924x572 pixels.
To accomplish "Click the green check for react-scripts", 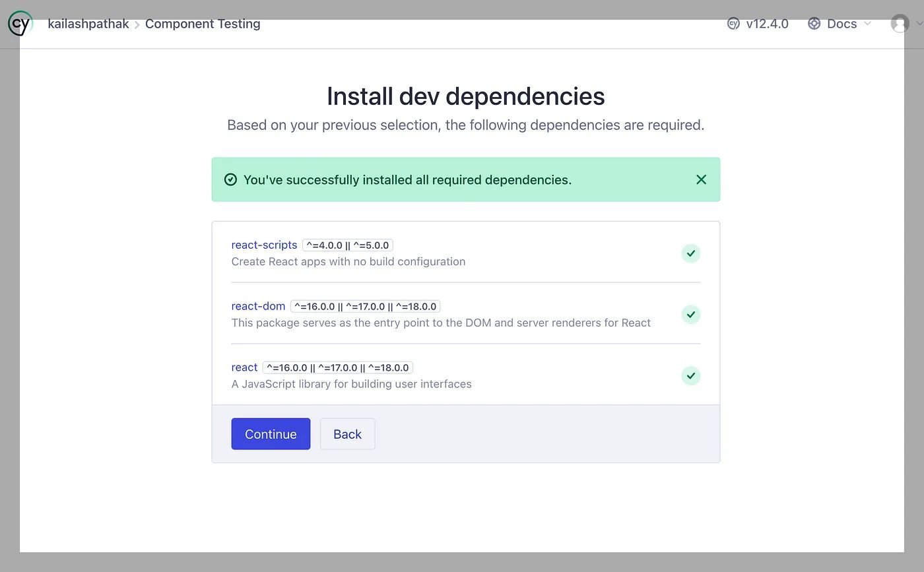I will (690, 253).
